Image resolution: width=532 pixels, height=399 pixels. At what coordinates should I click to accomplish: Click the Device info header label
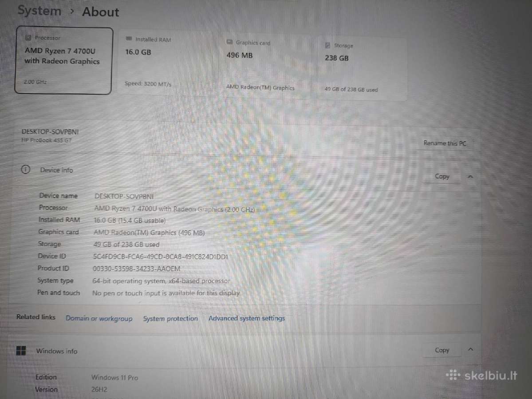pos(57,170)
